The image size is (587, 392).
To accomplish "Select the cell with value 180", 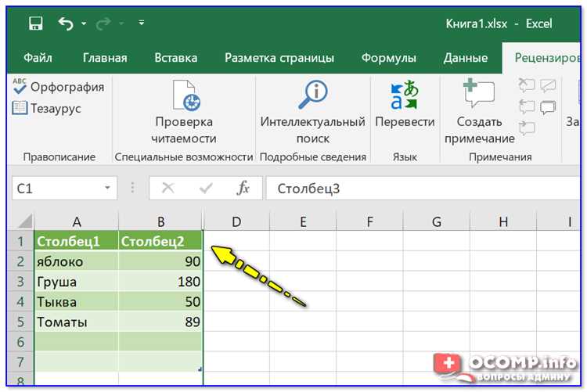I will click(160, 281).
